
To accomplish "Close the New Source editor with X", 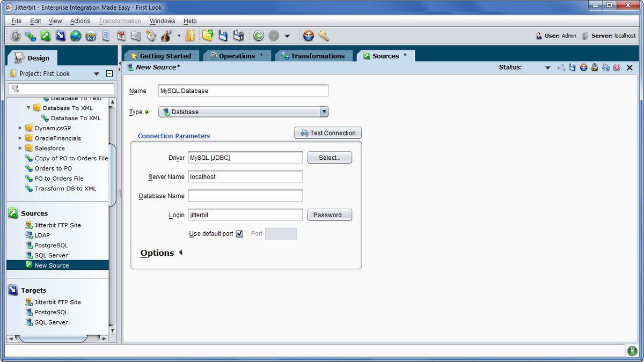I will (630, 68).
